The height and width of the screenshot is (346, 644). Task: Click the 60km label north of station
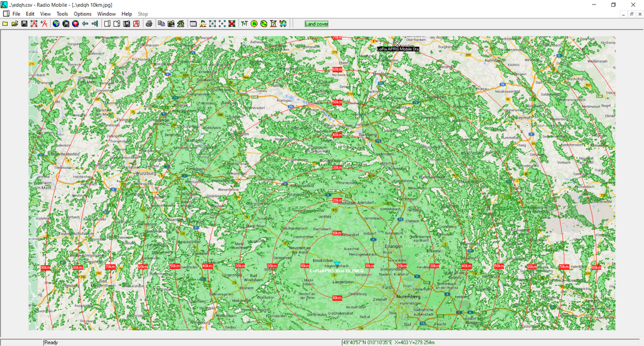click(337, 70)
